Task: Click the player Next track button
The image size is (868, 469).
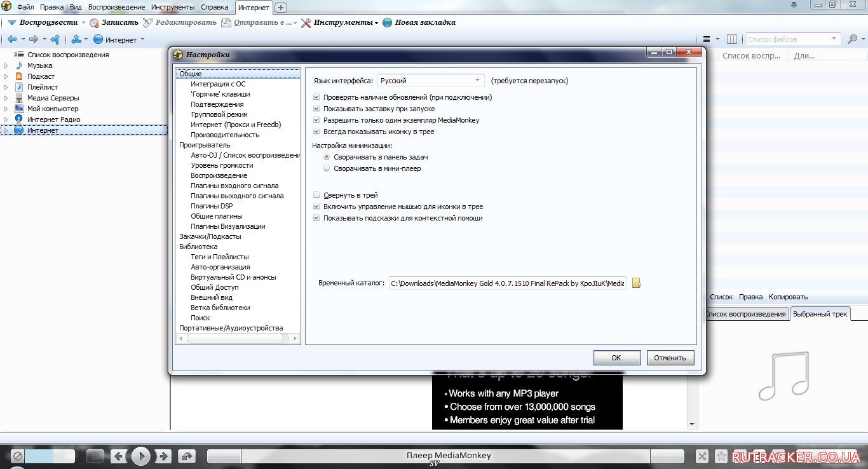Action: [x=163, y=456]
